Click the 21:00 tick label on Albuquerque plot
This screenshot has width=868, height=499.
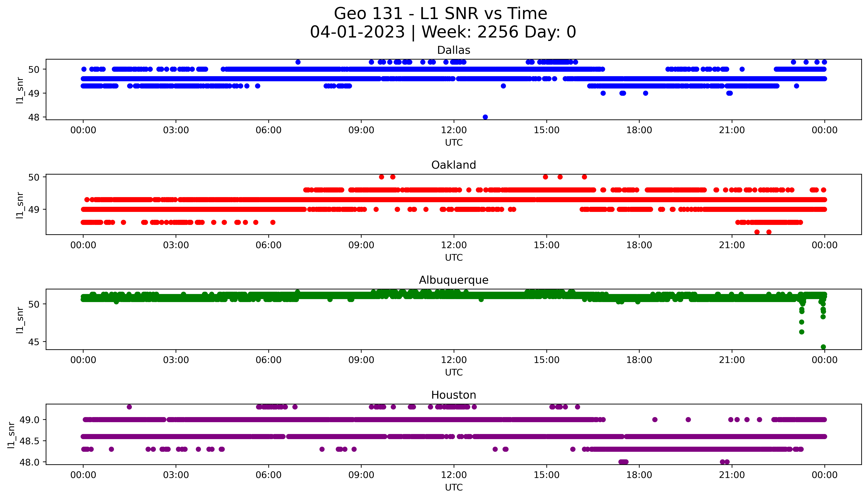(732, 360)
